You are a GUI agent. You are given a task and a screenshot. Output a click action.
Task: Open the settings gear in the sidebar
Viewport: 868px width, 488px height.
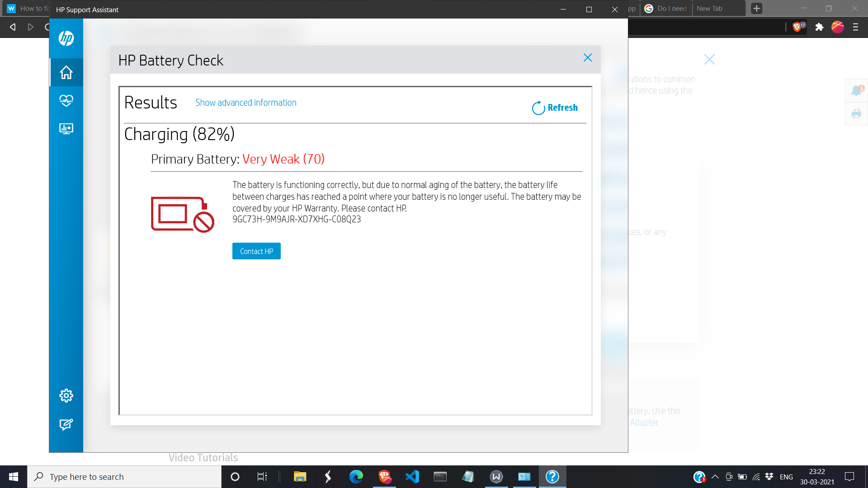[66, 395]
